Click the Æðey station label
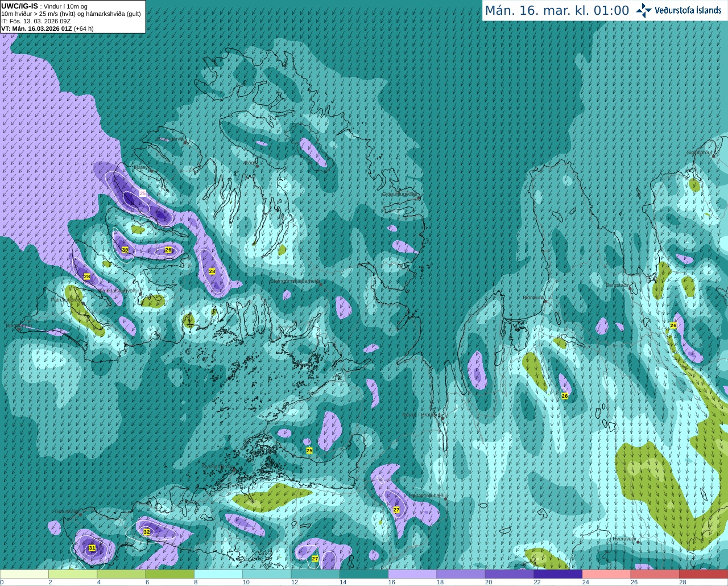The image size is (728, 586). tap(250, 163)
